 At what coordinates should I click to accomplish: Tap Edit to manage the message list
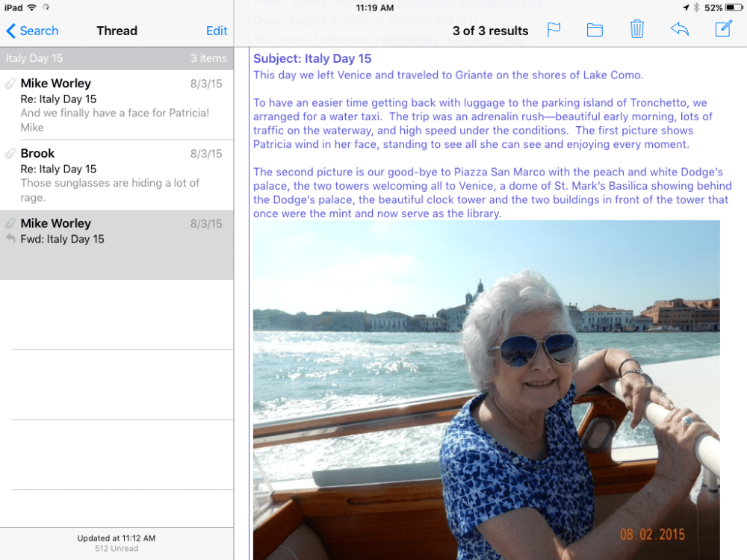click(x=217, y=31)
